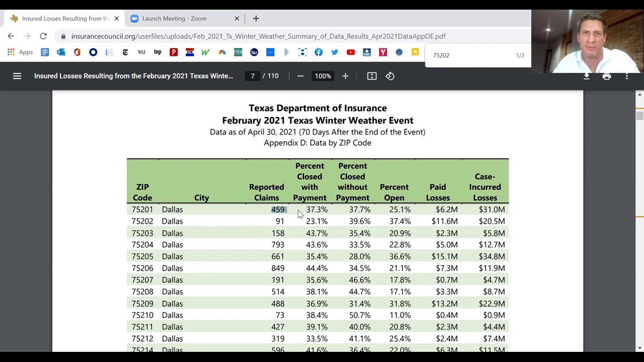Viewport: 644px width, 362px height.
Task: Open the YouTube bookmark
Action: click(351, 52)
